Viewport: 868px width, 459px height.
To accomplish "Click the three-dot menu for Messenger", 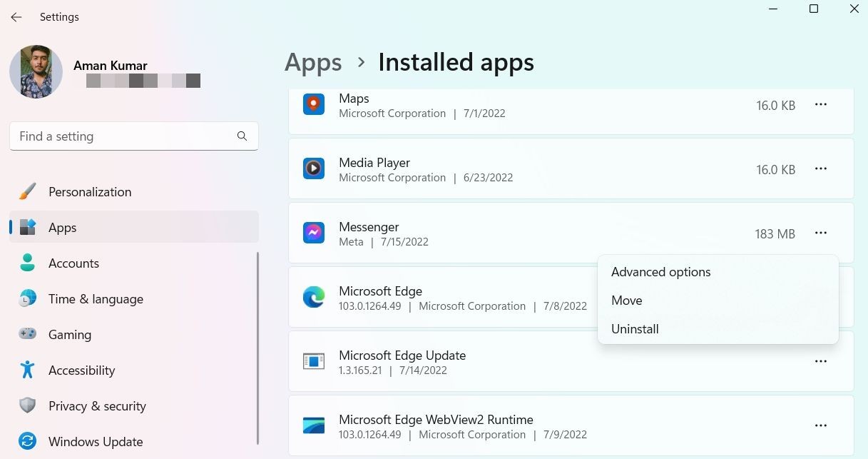I will pos(821,233).
